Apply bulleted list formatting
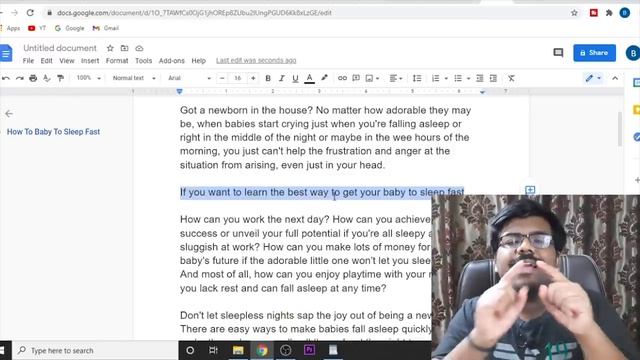 click(x=458, y=78)
